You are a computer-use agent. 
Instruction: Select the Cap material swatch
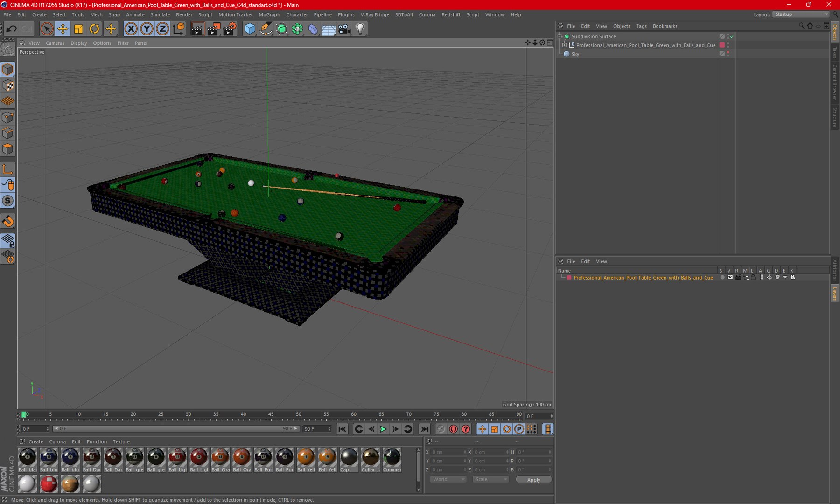pyautogui.click(x=349, y=460)
